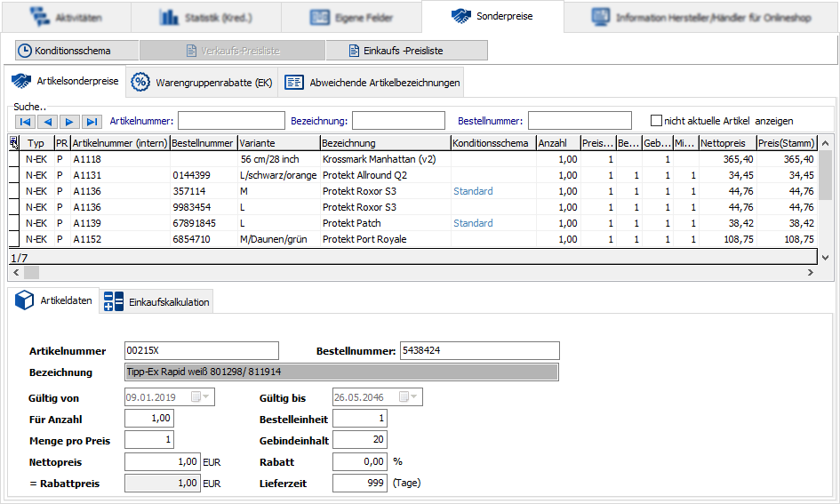This screenshot has width=840, height=504.
Task: Focus the Artikelnummer search field
Action: tap(231, 121)
